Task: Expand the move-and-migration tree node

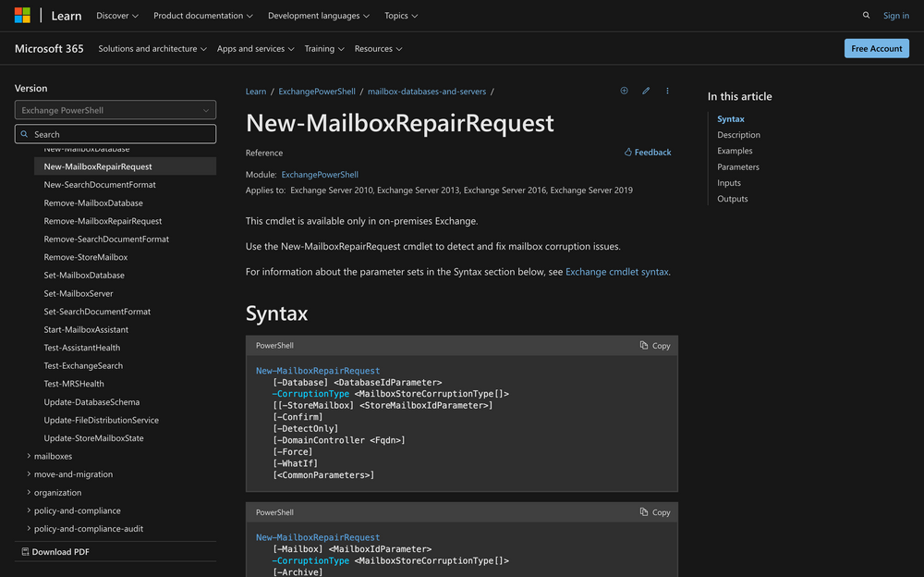Action: coord(73,474)
